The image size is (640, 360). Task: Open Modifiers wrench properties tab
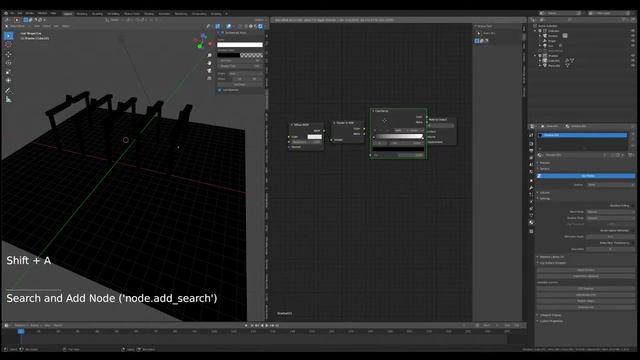531,187
